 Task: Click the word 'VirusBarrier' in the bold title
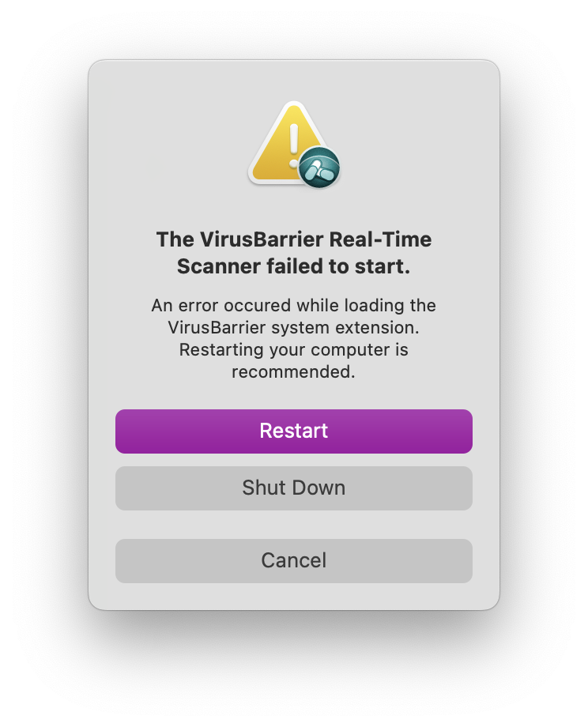click(x=262, y=239)
